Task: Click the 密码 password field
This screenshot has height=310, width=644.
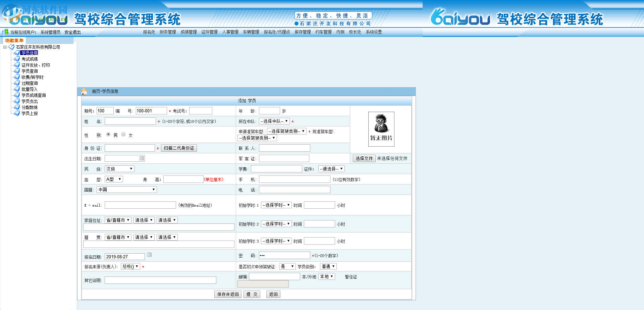Action: [x=284, y=255]
